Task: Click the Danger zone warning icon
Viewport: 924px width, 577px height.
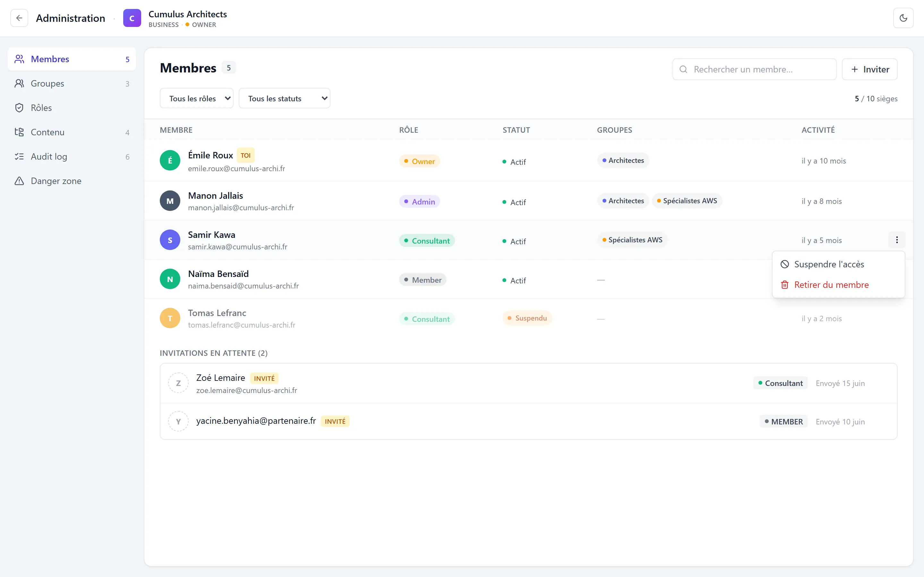Action: pos(19,181)
